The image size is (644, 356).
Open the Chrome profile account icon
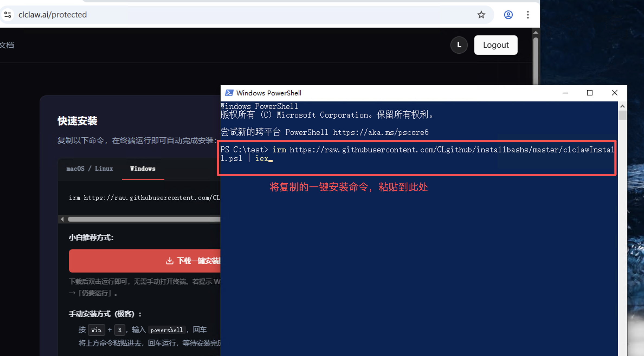(508, 15)
